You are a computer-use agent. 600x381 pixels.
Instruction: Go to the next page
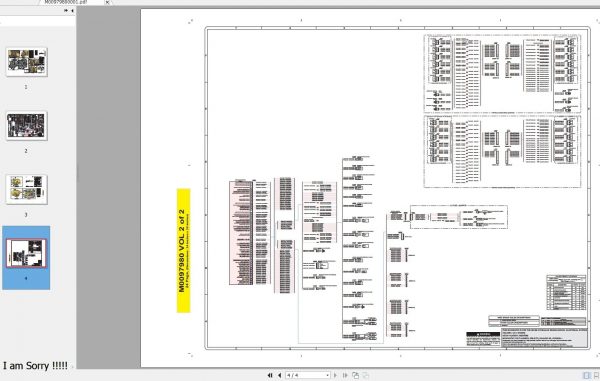(x=336, y=375)
